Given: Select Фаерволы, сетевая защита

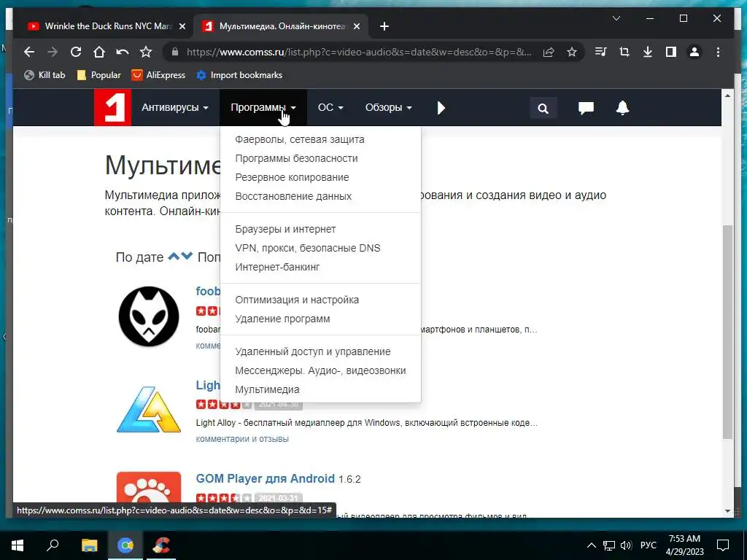Looking at the screenshot, I should [x=300, y=139].
